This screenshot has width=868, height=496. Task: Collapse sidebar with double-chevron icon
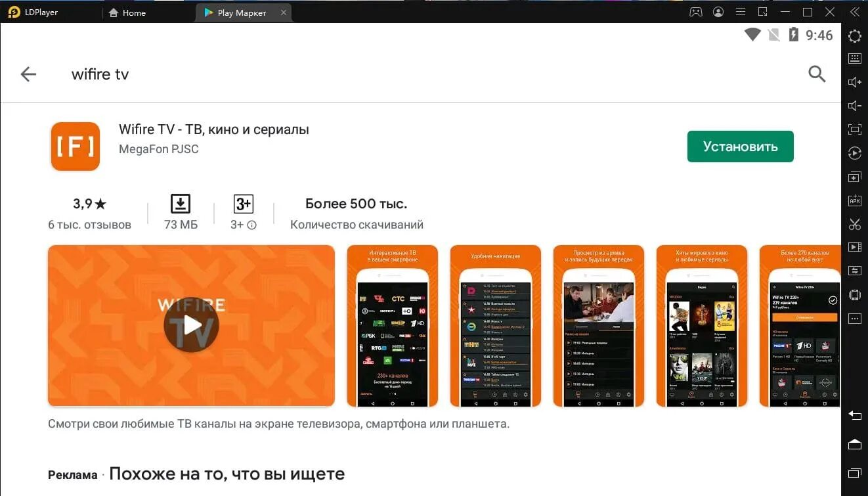[854, 12]
